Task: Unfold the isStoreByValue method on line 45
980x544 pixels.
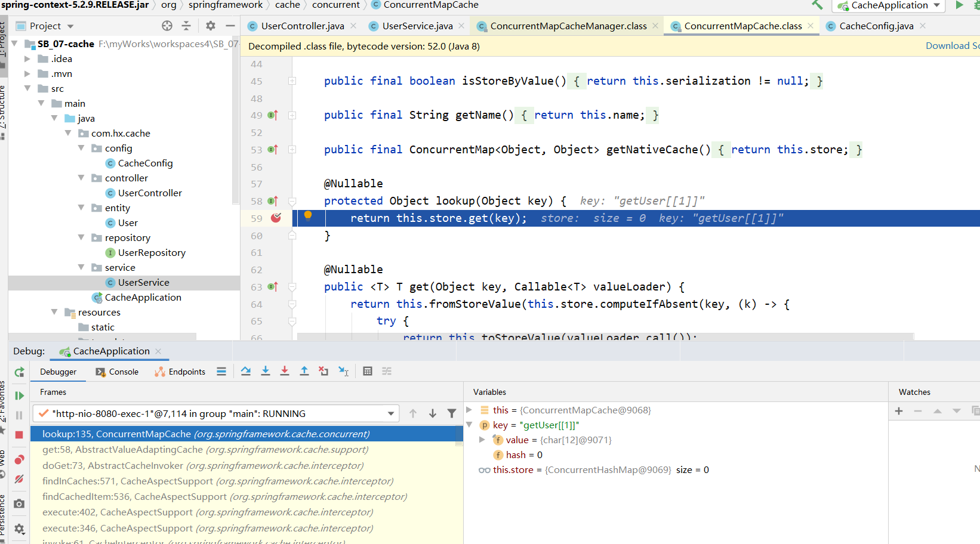Action: click(x=292, y=81)
